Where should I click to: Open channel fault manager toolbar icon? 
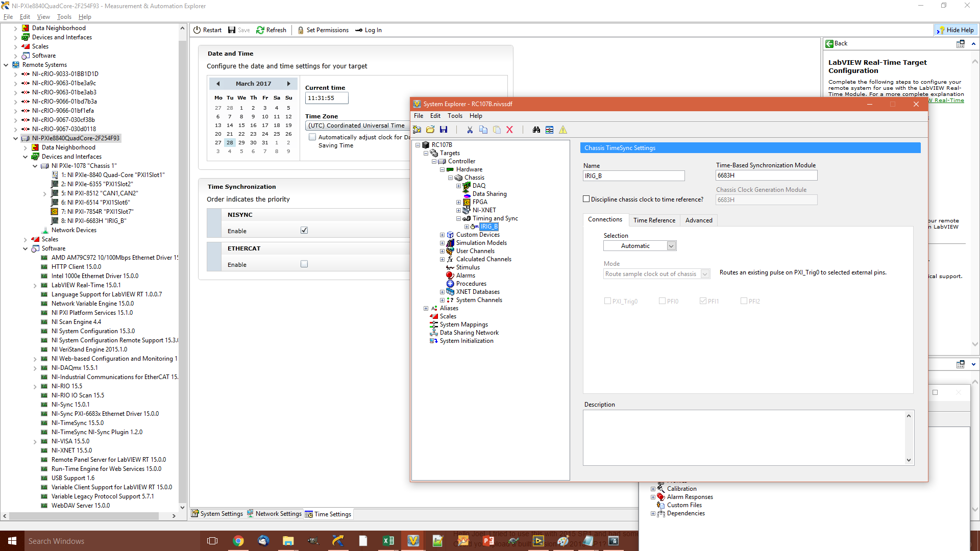coord(549,130)
